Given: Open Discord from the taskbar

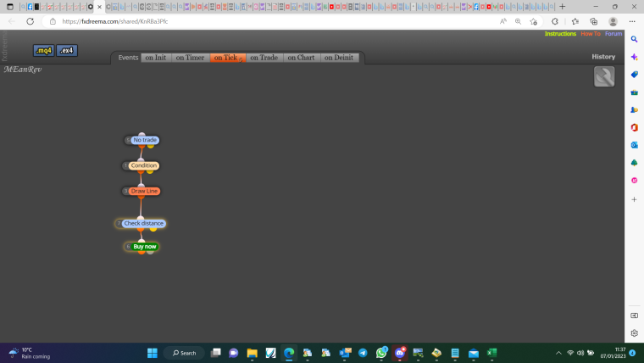Looking at the screenshot, I should coord(400,353).
